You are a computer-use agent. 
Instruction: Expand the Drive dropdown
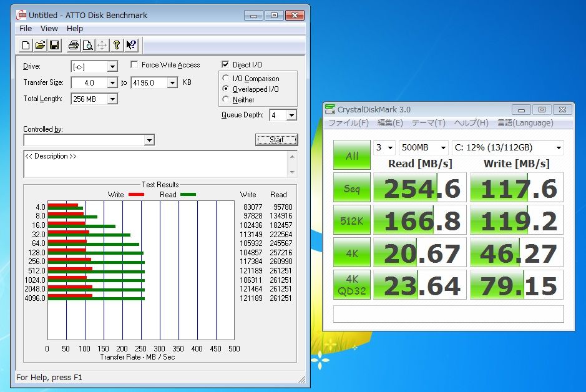[x=112, y=67]
